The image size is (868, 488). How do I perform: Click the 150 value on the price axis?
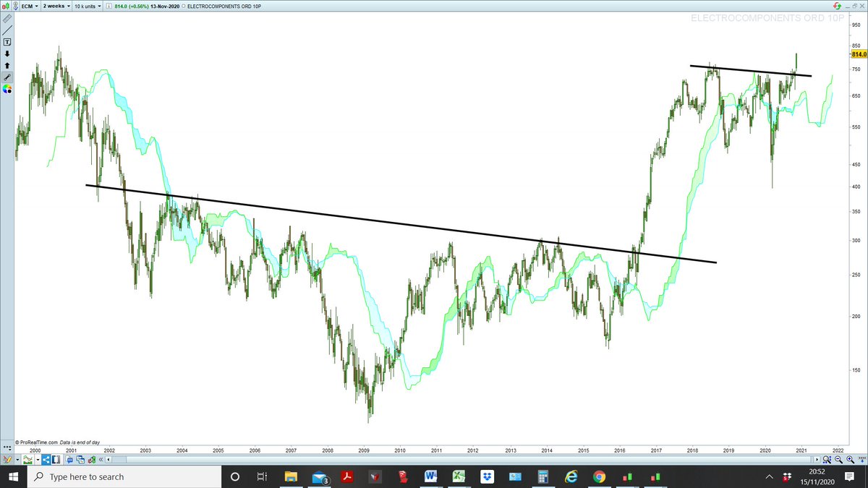click(x=856, y=370)
